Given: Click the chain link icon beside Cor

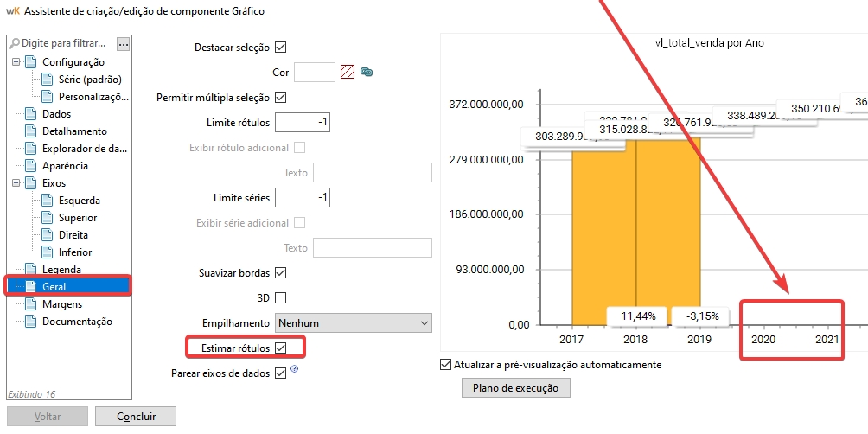Looking at the screenshot, I should click(367, 73).
